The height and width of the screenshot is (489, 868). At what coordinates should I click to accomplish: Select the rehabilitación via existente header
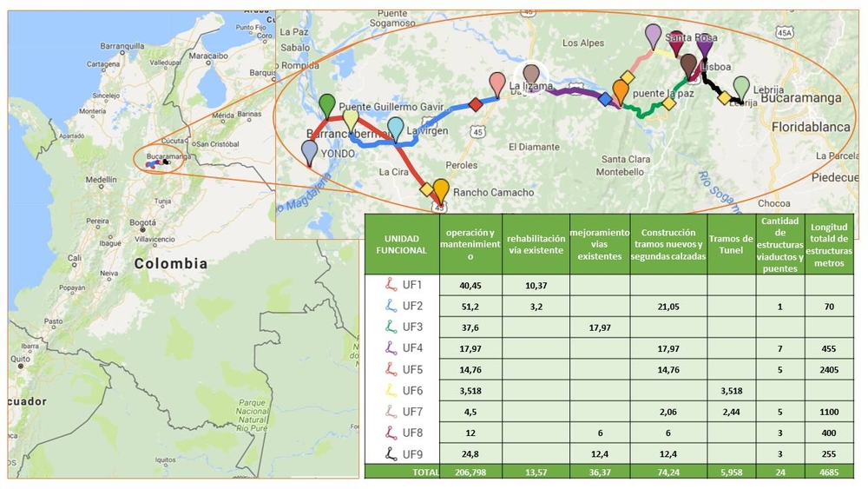pyautogui.click(x=536, y=244)
